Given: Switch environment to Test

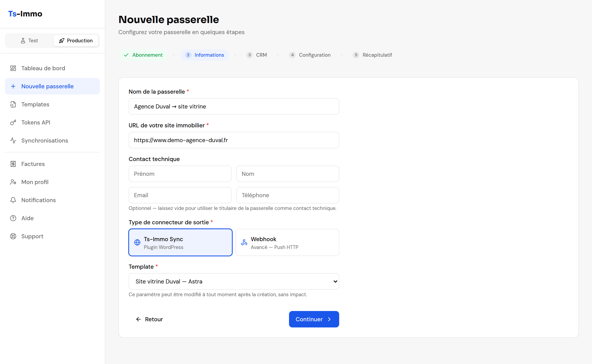Looking at the screenshot, I should [29, 40].
